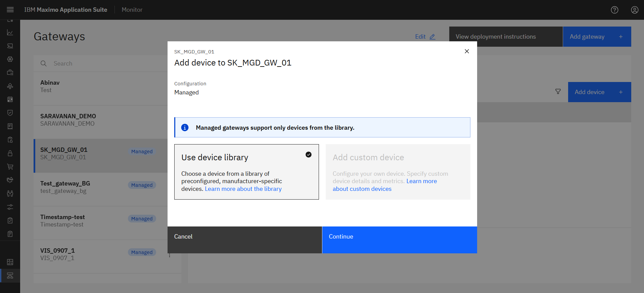Click the info icon in notification banner
This screenshot has height=293, width=644.
(x=185, y=127)
